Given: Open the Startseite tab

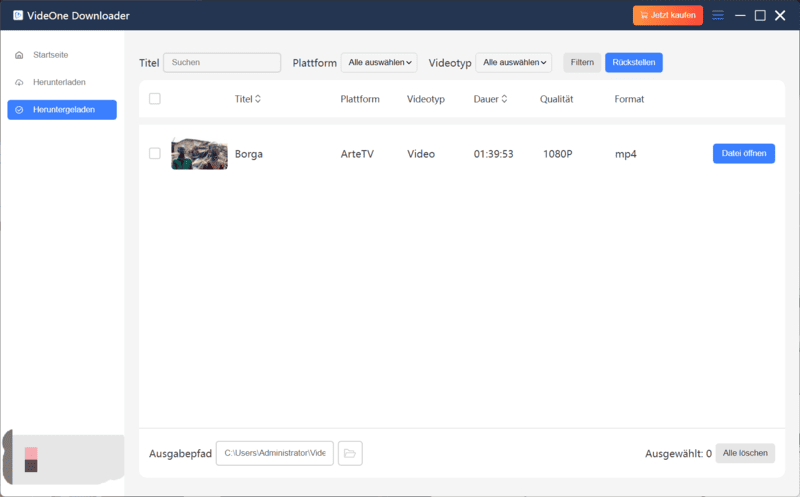Looking at the screenshot, I should tap(52, 54).
